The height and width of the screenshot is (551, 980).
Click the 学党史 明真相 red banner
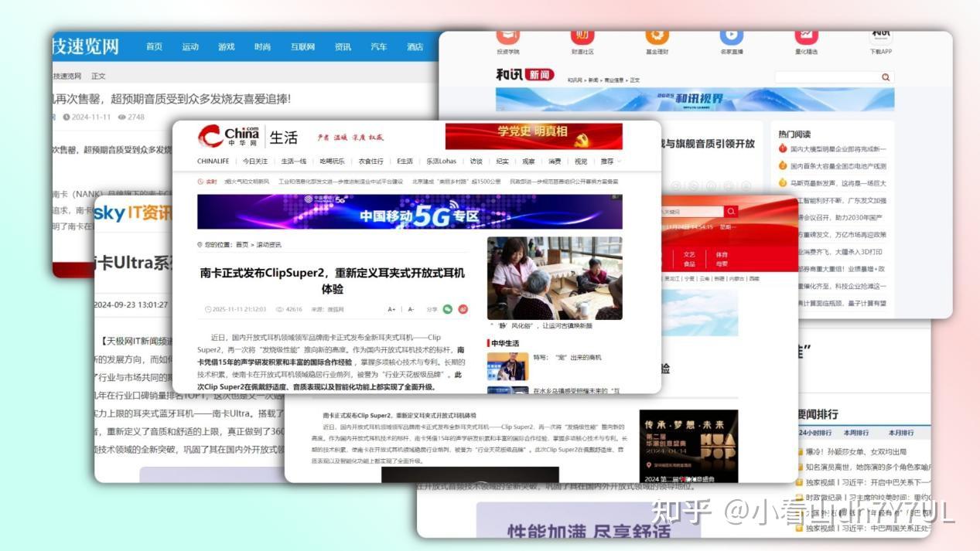pyautogui.click(x=534, y=136)
